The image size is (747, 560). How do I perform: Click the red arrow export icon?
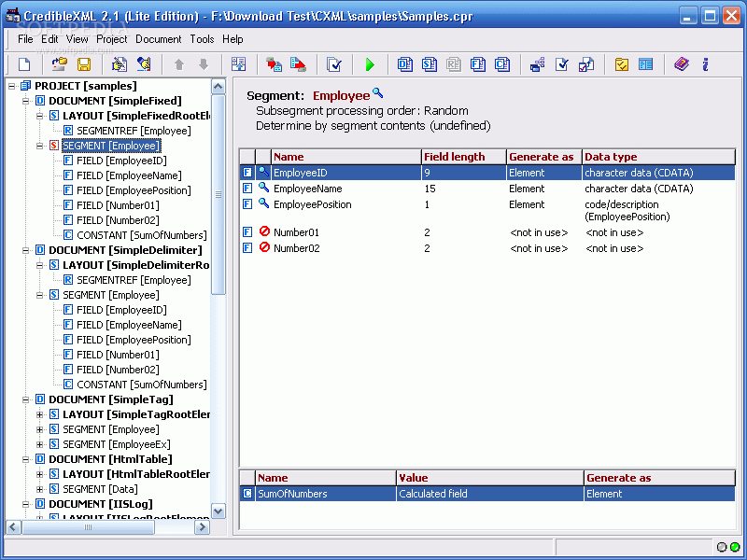pos(298,64)
